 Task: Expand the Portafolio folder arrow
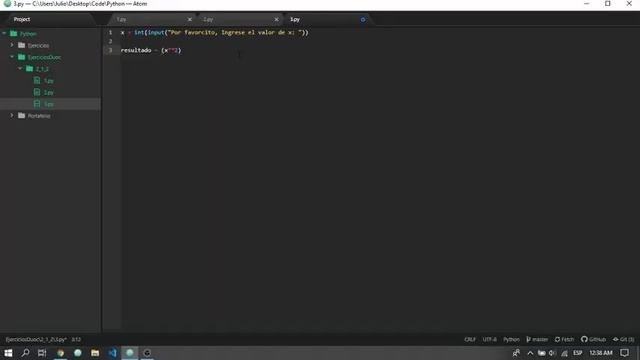click(12, 116)
